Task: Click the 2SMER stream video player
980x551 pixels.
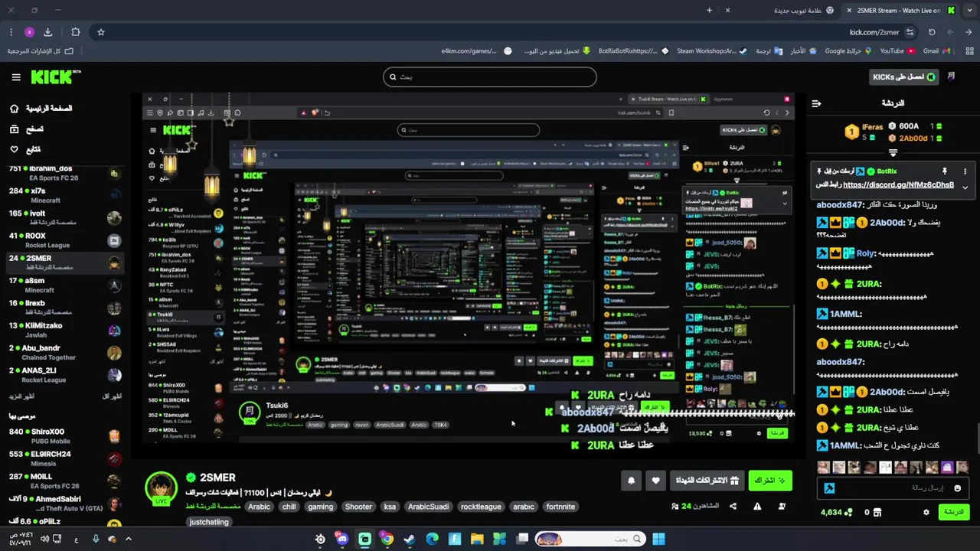Action: click(469, 275)
